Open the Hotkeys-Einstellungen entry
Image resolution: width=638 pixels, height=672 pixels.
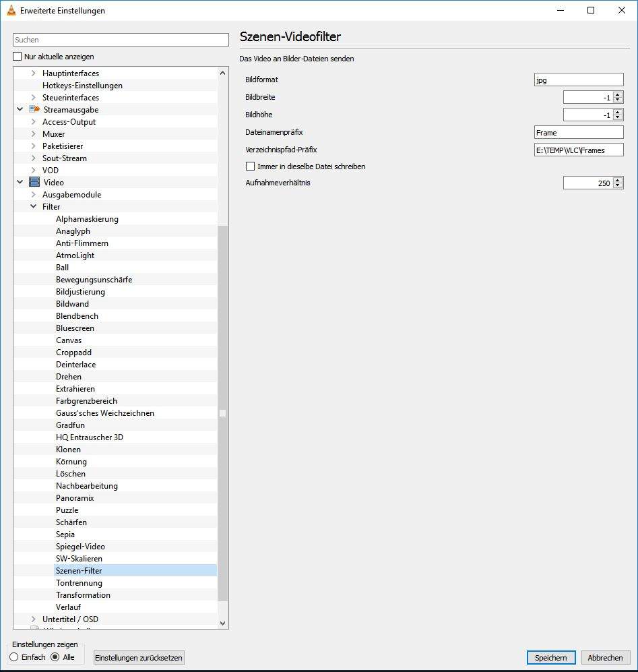pos(82,86)
